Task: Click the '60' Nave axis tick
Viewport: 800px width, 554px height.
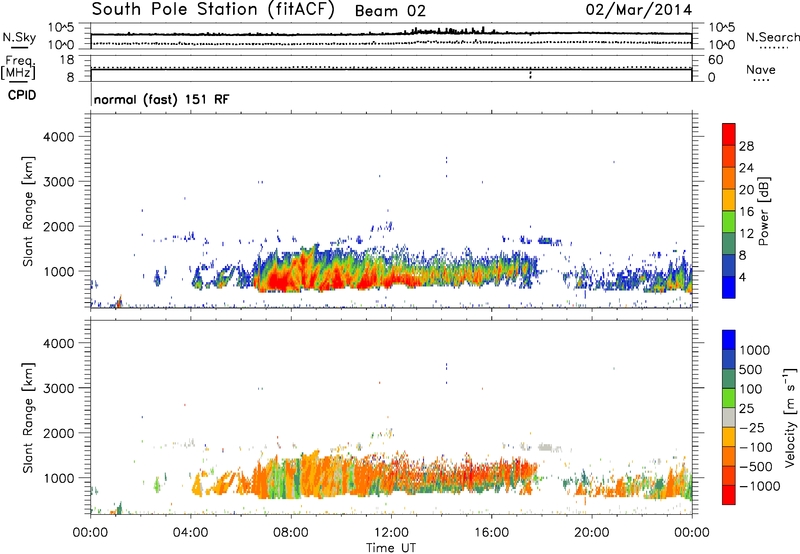Action: click(715, 60)
